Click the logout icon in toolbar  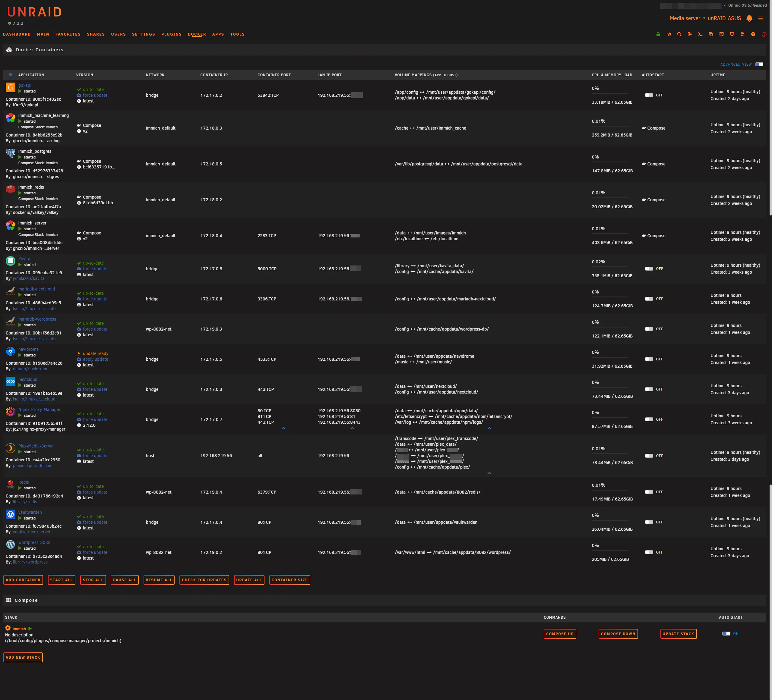tap(690, 34)
